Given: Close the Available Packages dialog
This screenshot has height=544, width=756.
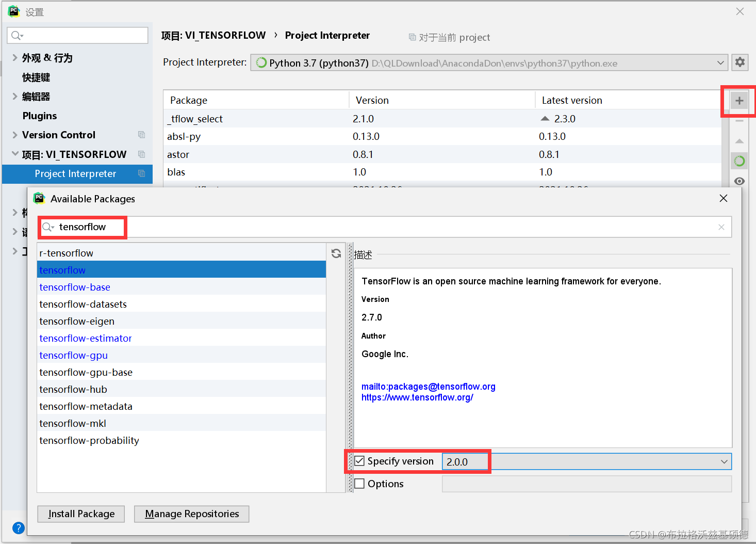Looking at the screenshot, I should point(724,198).
